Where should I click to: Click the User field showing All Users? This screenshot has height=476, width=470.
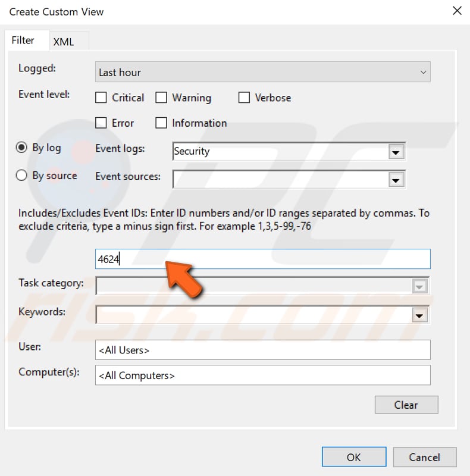pos(262,350)
